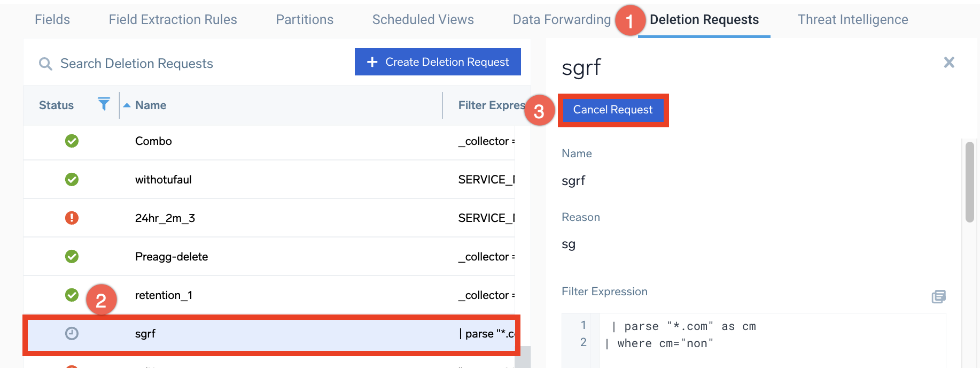
Task: Click the green check status for withotufaul
Action: pos(72,180)
